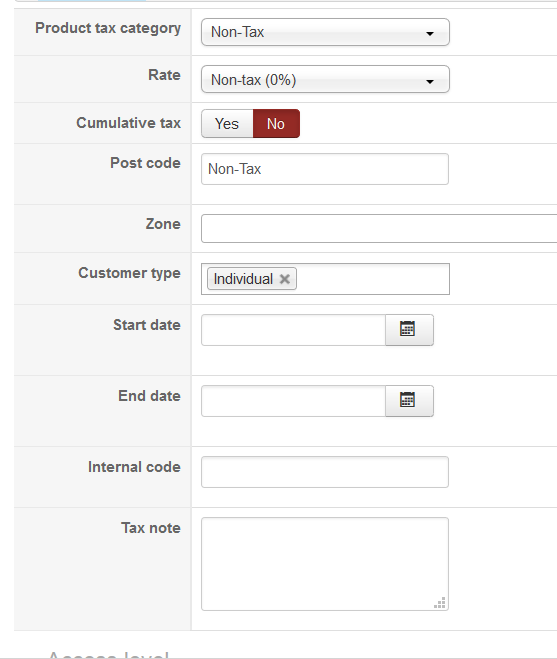
Task: Click the Cumulative tax label
Action: [x=129, y=123]
